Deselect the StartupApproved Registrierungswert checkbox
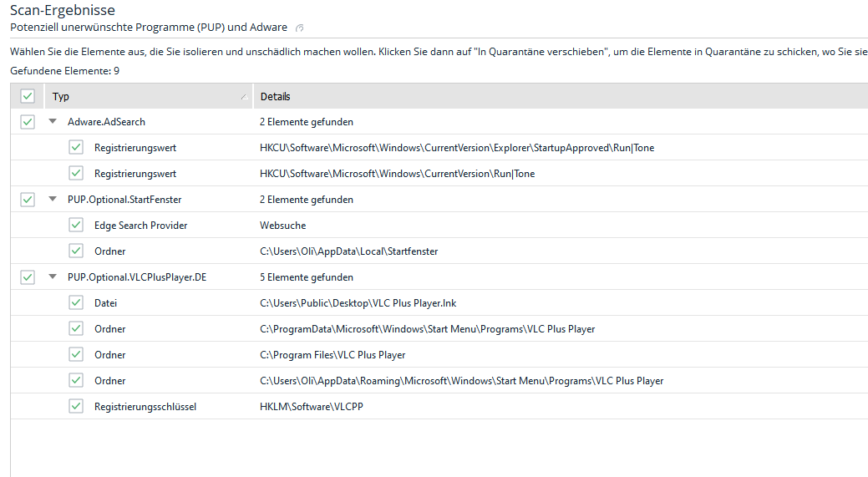 tap(76, 148)
